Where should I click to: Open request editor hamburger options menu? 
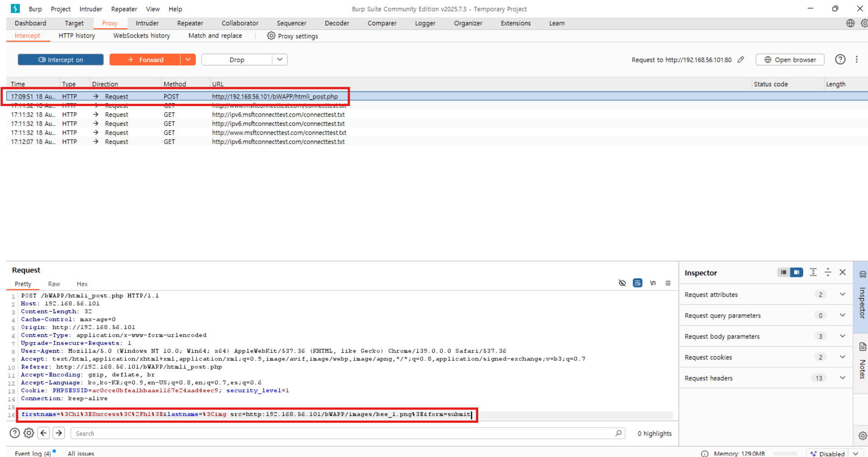tap(668, 283)
